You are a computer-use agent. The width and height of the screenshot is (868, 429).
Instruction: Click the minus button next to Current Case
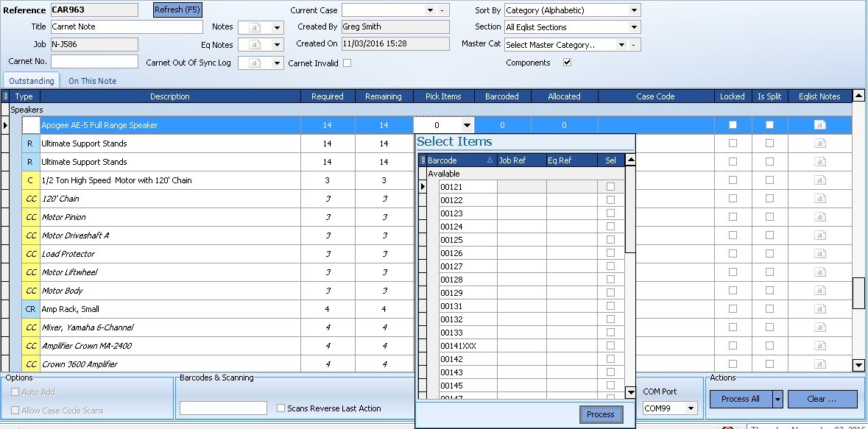pos(442,10)
